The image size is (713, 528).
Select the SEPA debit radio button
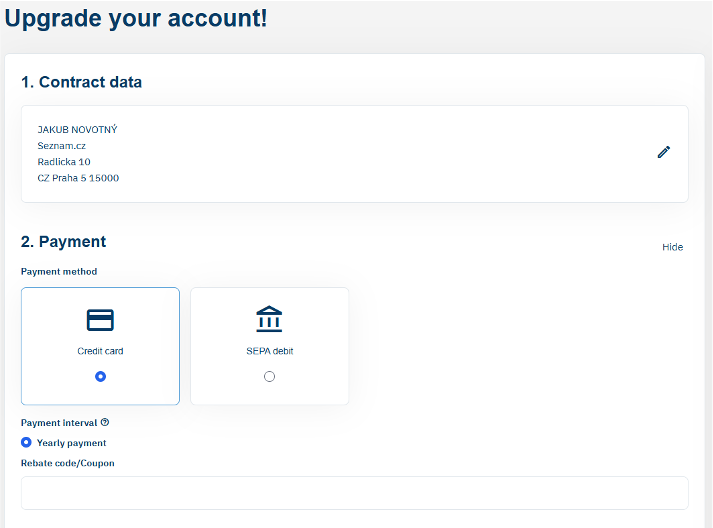click(269, 376)
